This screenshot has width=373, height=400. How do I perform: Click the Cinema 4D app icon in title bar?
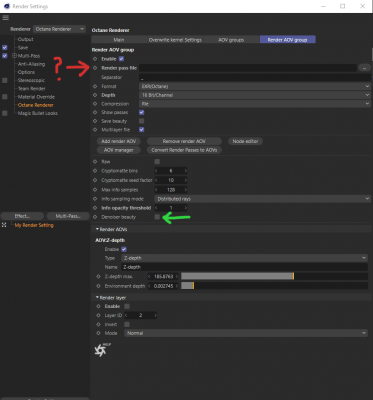[x=6, y=6]
